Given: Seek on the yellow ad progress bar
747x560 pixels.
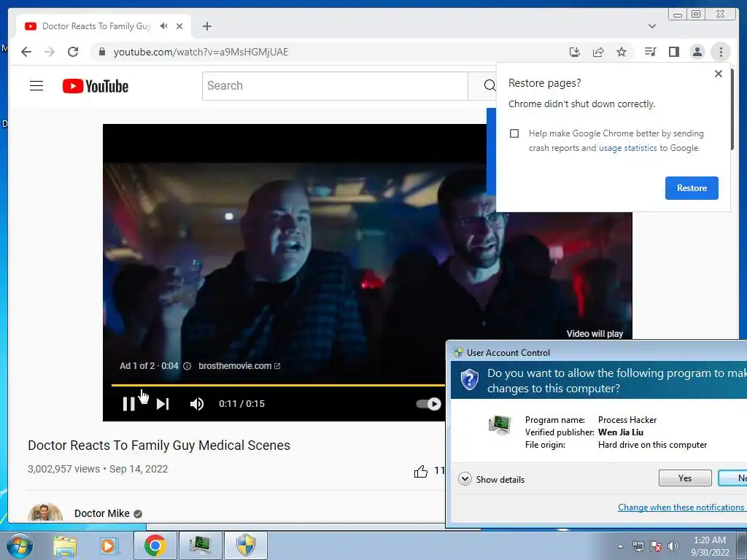Looking at the screenshot, I should (x=278, y=385).
